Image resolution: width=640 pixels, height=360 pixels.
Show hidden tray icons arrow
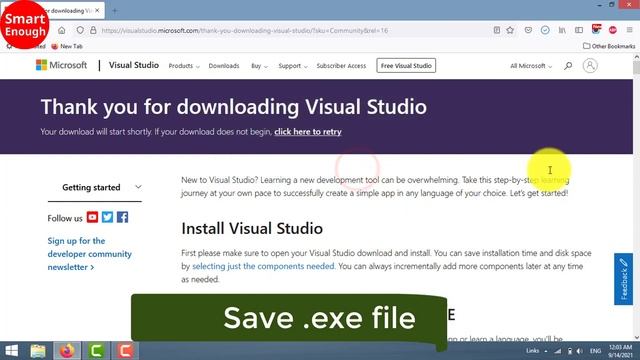point(546,351)
